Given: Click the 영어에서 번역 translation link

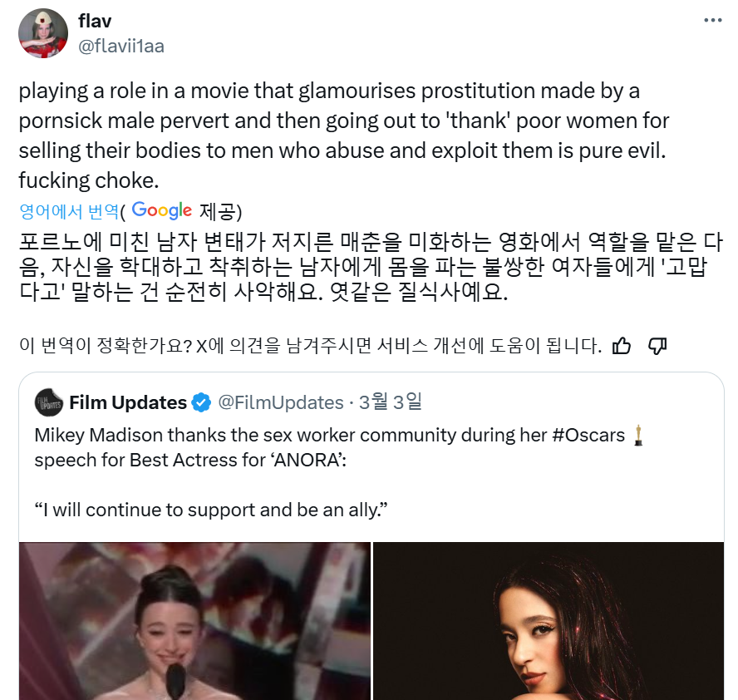Looking at the screenshot, I should point(69,211).
